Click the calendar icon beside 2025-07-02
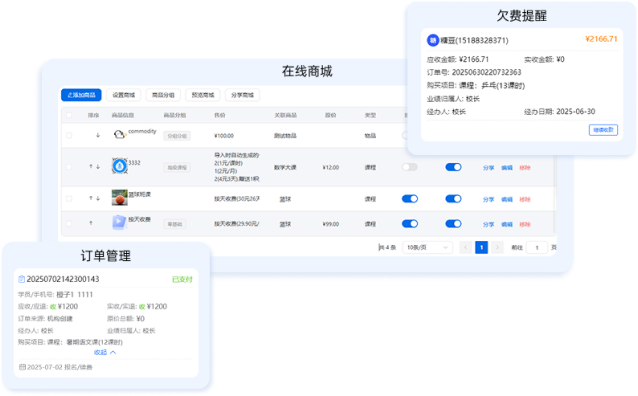The image size is (638, 396). 22,367
